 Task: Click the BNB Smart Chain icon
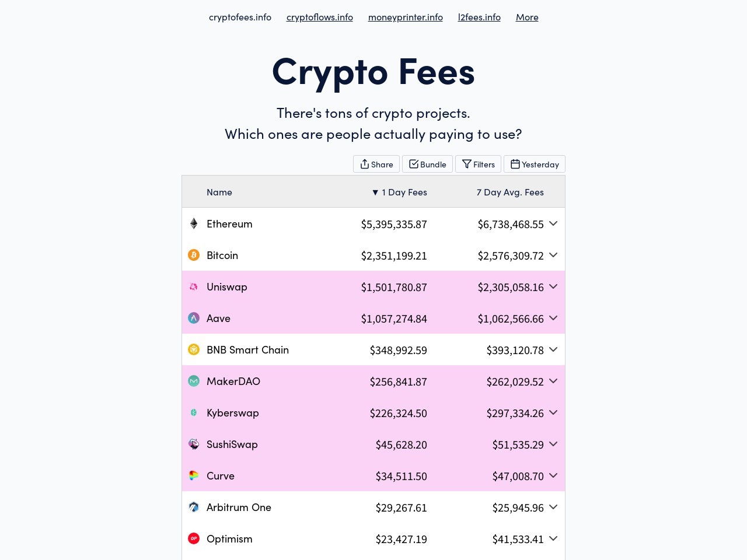click(193, 349)
